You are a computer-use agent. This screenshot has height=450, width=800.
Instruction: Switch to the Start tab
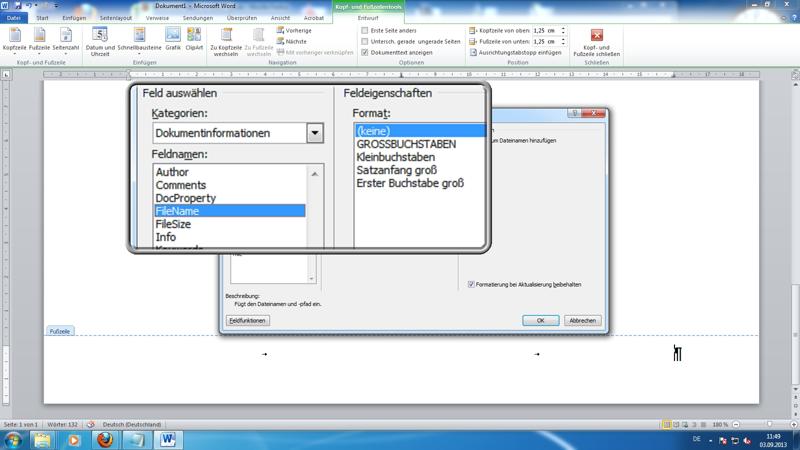(42, 18)
